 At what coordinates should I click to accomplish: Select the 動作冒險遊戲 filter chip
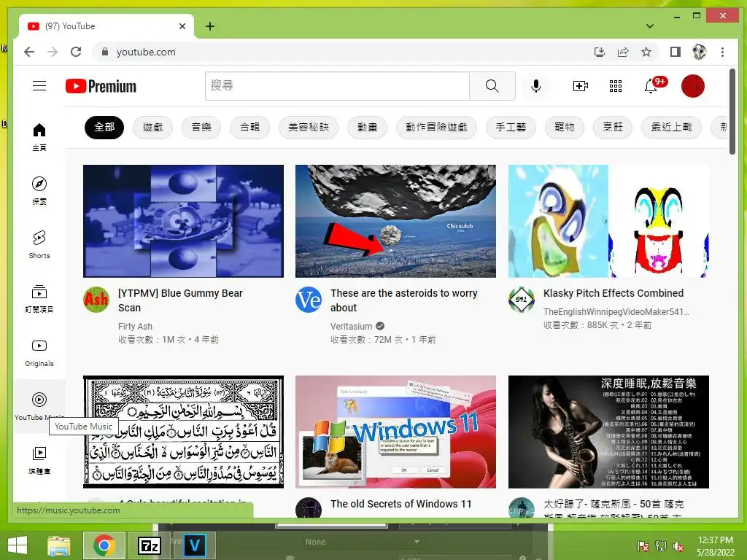click(436, 127)
